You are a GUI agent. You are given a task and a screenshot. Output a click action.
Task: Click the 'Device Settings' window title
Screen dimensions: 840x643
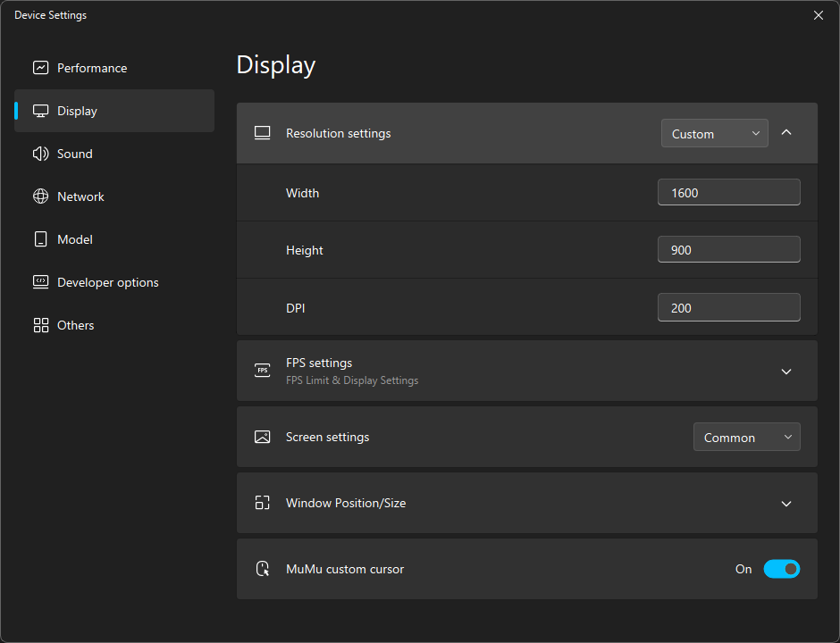pyautogui.click(x=50, y=15)
